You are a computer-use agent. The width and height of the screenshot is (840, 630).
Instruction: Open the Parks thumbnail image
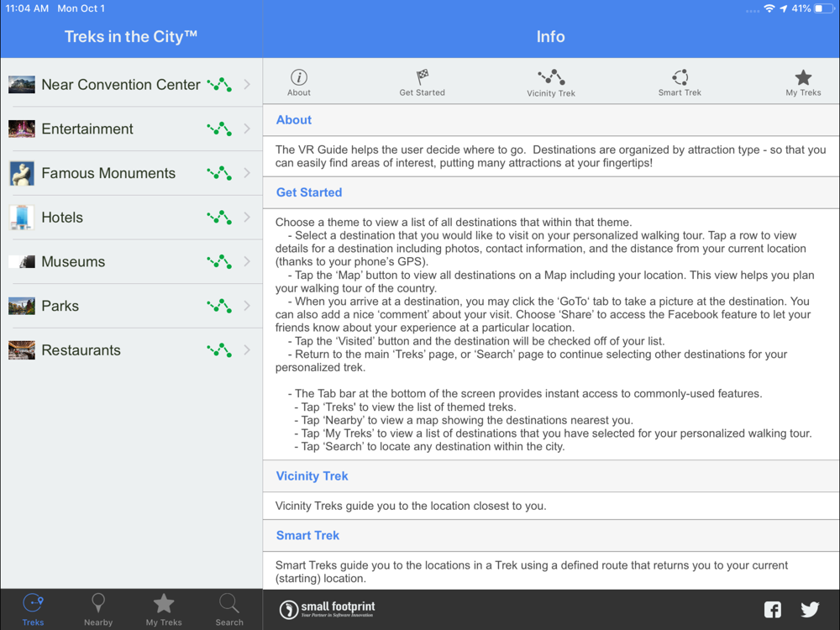click(22, 306)
